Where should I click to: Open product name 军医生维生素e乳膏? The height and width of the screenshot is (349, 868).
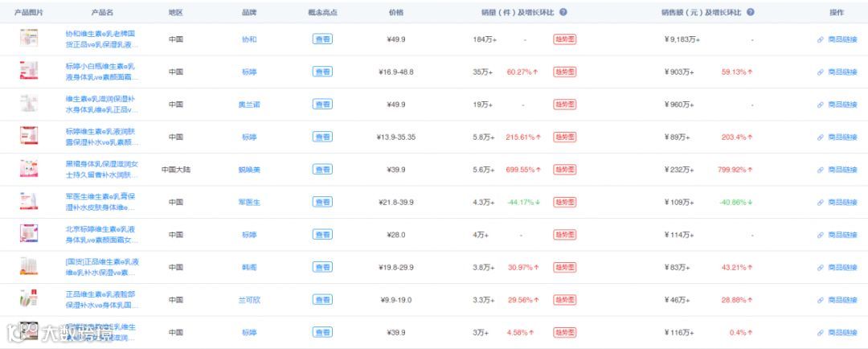(101, 202)
